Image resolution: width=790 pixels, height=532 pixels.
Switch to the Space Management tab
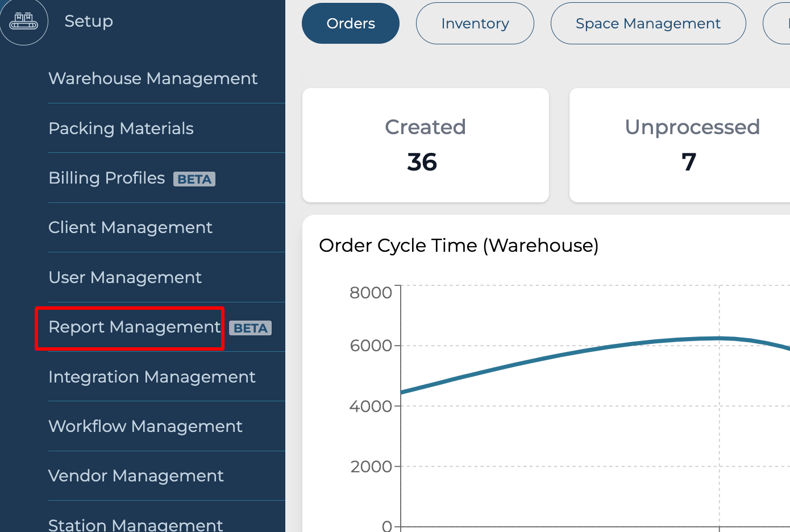point(648,23)
